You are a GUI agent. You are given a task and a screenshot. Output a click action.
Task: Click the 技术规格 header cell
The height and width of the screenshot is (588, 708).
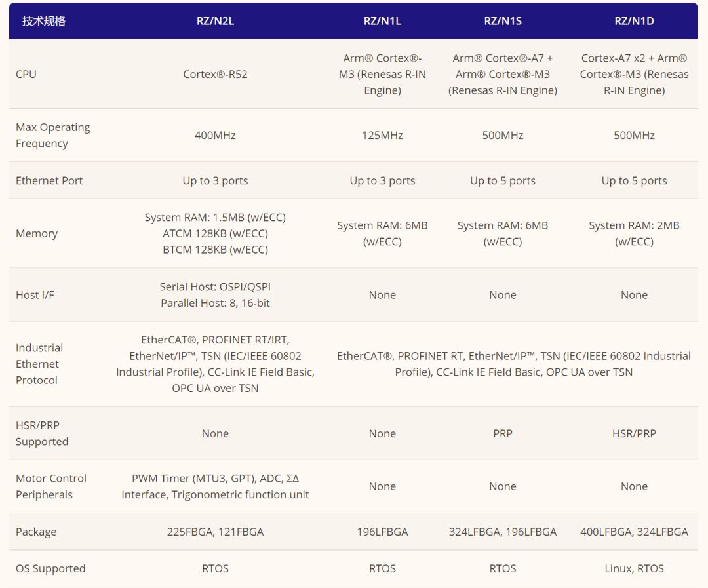(44, 21)
